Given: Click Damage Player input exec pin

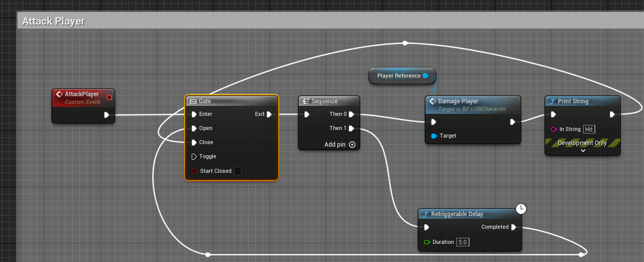Looking at the screenshot, I should tap(434, 122).
